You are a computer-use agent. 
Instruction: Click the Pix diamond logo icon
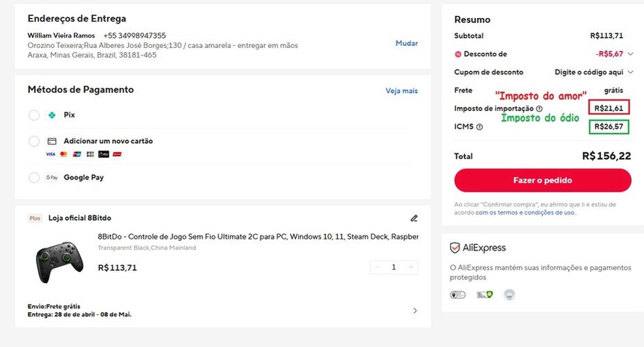pos(52,115)
